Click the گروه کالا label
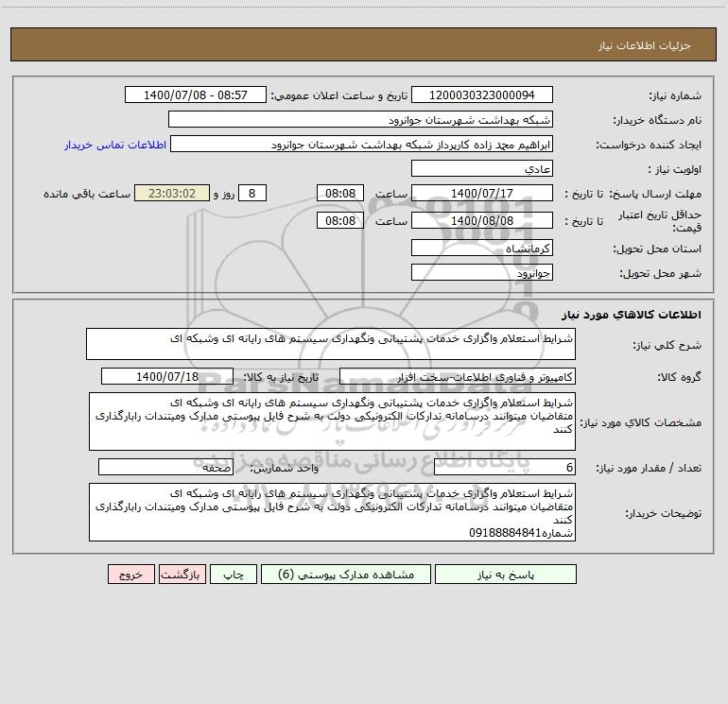 pyautogui.click(x=679, y=377)
